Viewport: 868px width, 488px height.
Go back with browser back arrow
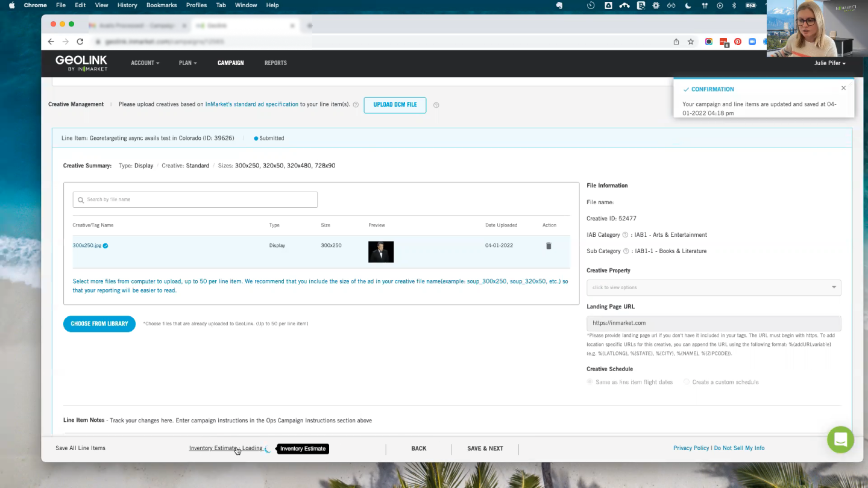(x=51, y=42)
